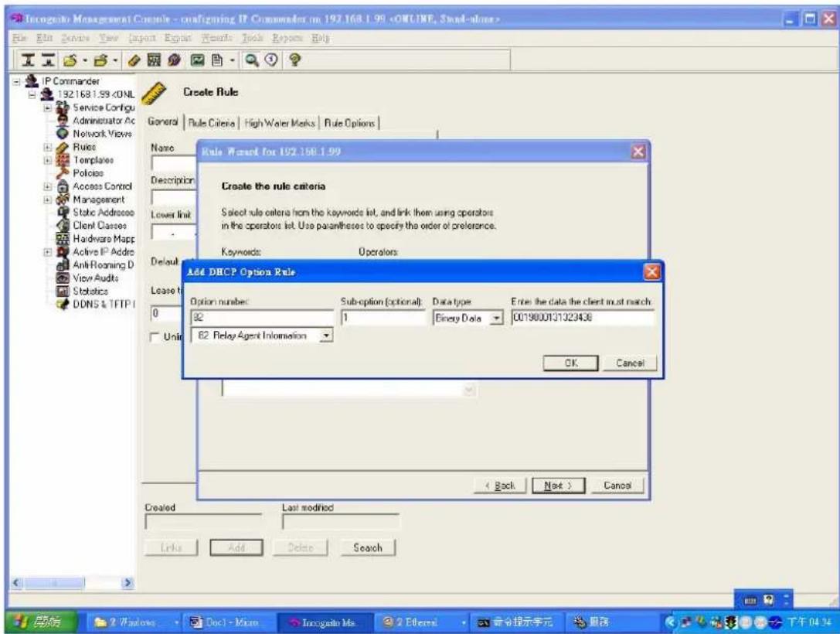
Task: Open the Help menu
Action: tap(321, 38)
